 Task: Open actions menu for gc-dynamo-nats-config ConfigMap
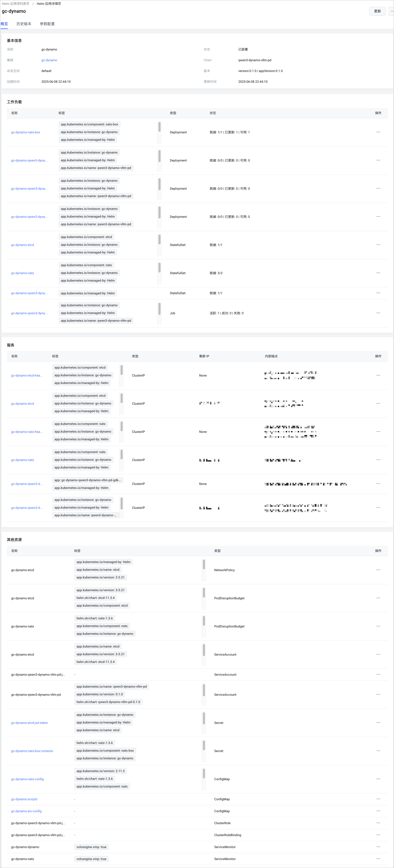coord(378,779)
